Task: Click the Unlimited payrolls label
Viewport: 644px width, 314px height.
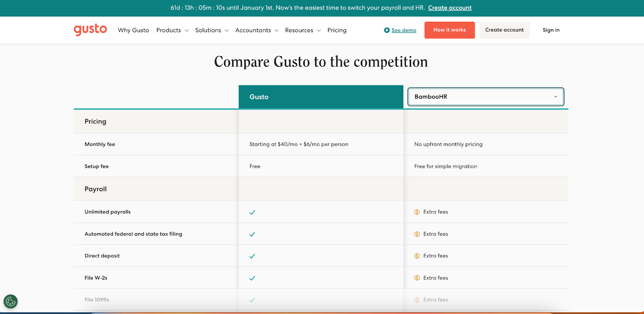Action: pos(107,212)
